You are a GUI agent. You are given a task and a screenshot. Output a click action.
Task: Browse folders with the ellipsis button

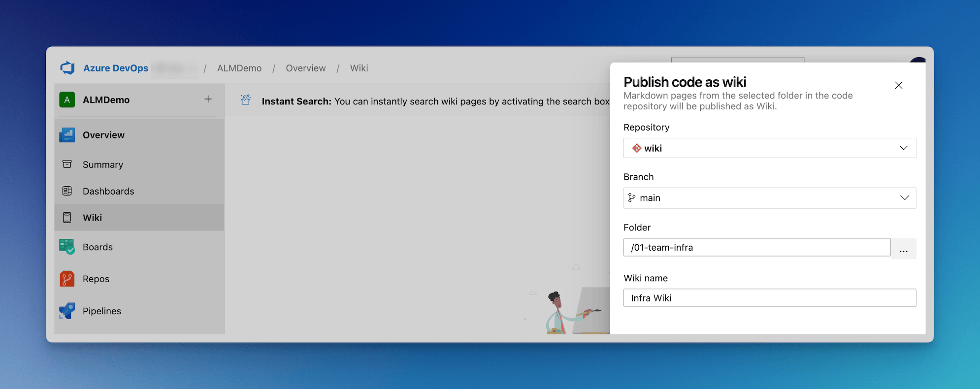pos(904,249)
